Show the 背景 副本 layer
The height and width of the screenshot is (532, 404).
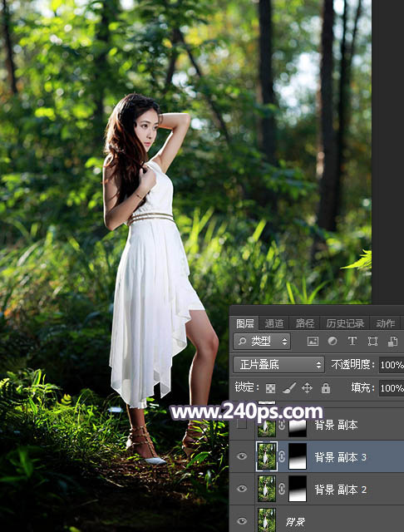pyautogui.click(x=242, y=424)
